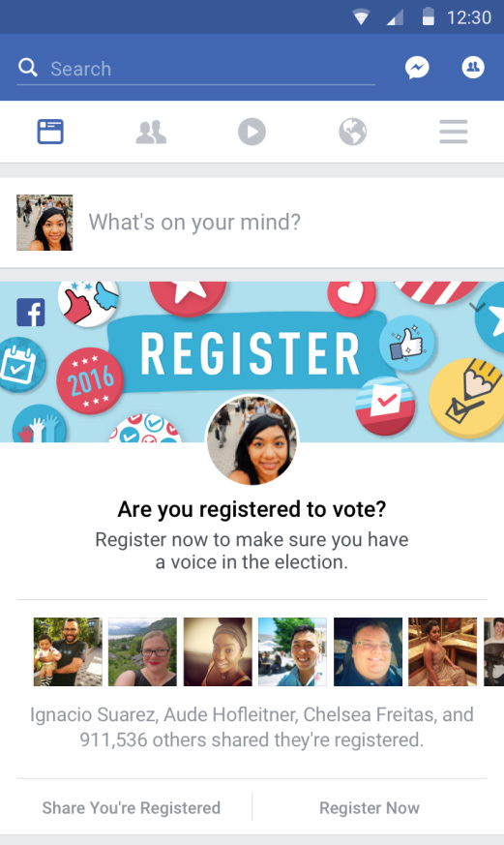The image size is (504, 845).
Task: Click the Facebook logo on banner
Action: point(31,313)
